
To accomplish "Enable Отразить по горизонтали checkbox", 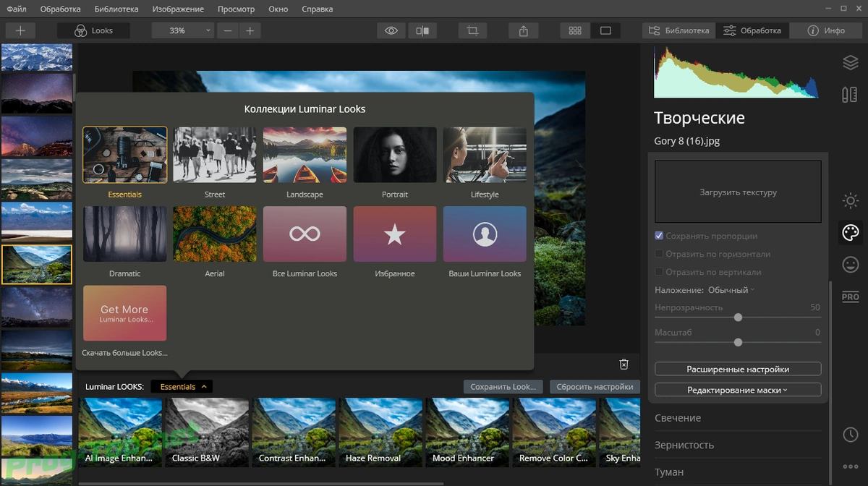I will click(659, 254).
